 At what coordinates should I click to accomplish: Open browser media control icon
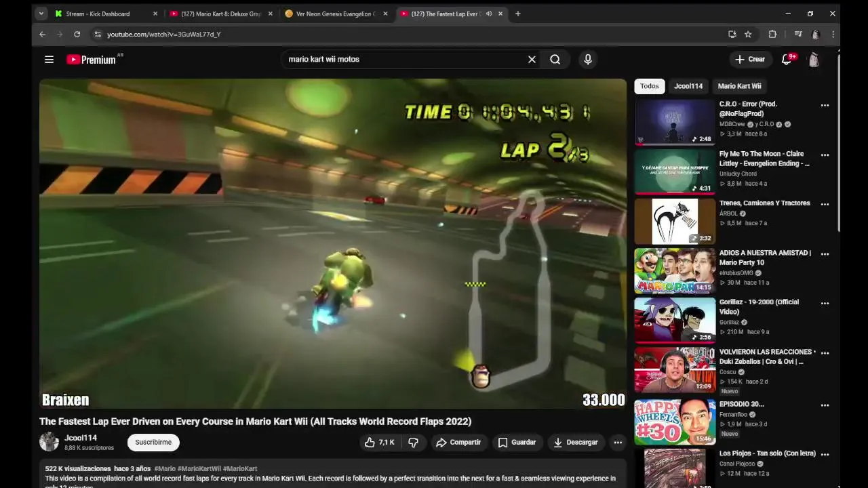coord(798,34)
